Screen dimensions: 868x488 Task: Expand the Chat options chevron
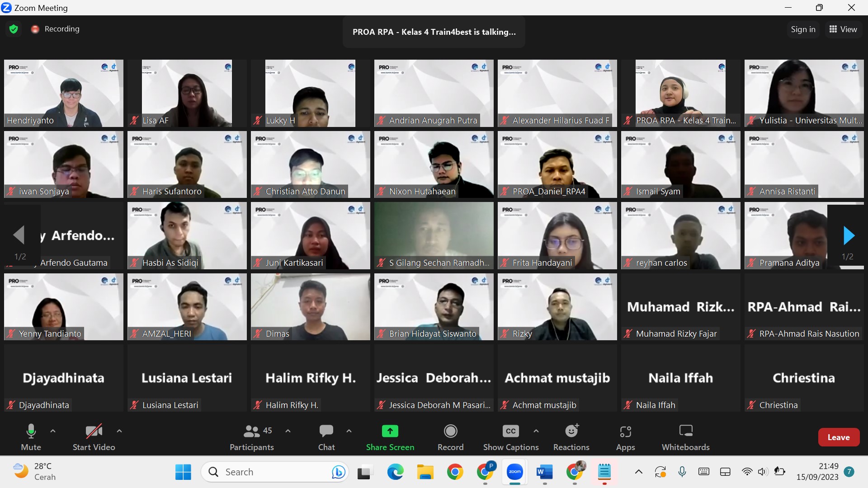pos(349,431)
